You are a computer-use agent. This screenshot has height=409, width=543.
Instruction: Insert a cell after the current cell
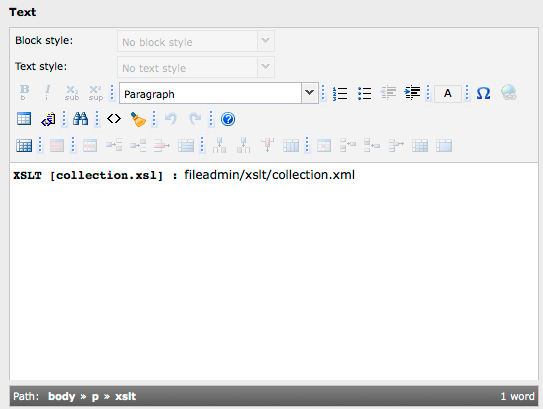372,145
